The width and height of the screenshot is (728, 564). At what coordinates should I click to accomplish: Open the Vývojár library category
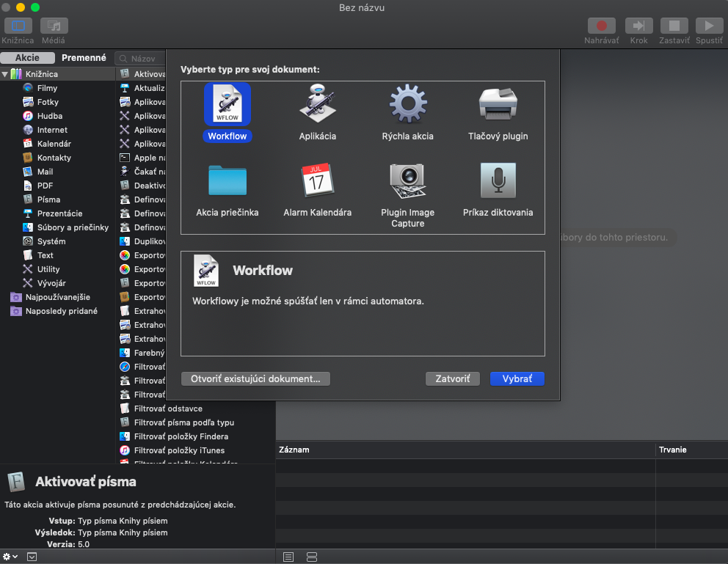click(51, 283)
